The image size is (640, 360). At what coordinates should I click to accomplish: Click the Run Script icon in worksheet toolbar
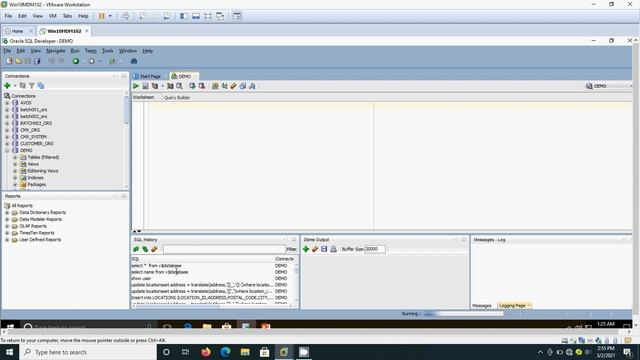click(x=145, y=86)
